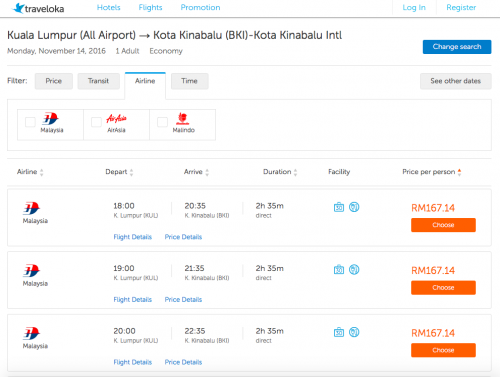500x377 pixels.
Task: Open the Traveloka logo home link
Action: point(38,8)
